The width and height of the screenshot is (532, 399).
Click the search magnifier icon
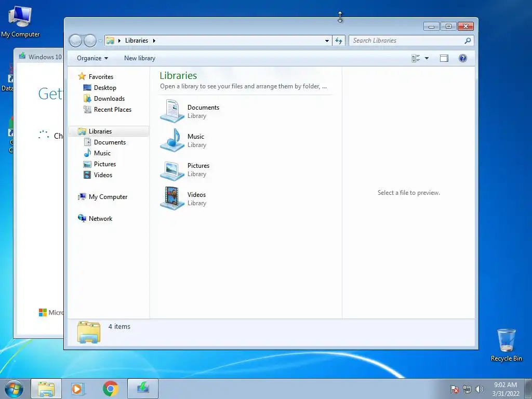(x=468, y=41)
